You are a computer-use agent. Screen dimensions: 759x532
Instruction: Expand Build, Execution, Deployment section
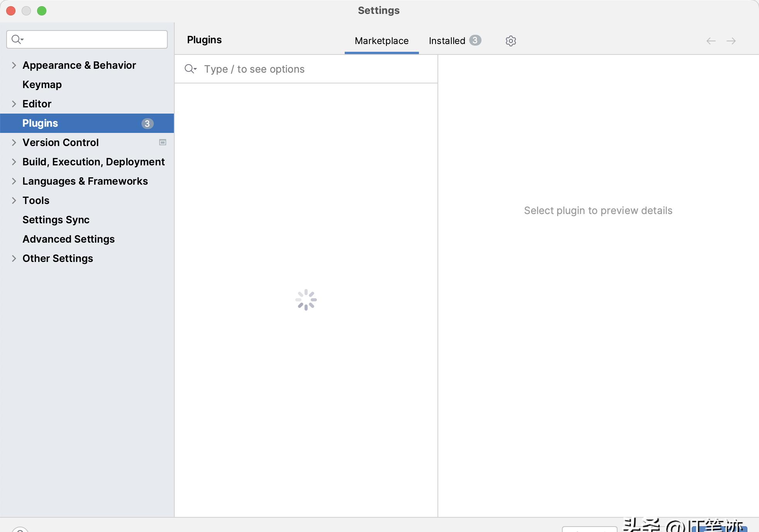[14, 162]
